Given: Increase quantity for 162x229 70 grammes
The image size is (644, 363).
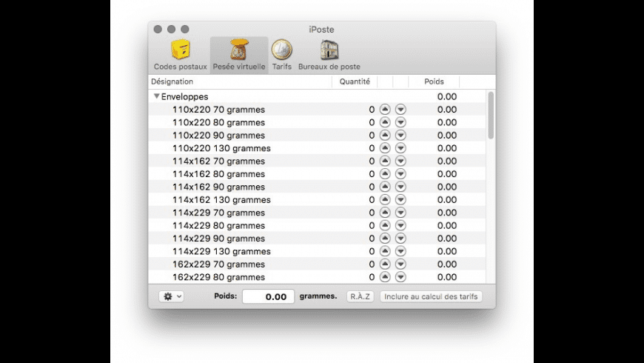Looking at the screenshot, I should [385, 264].
